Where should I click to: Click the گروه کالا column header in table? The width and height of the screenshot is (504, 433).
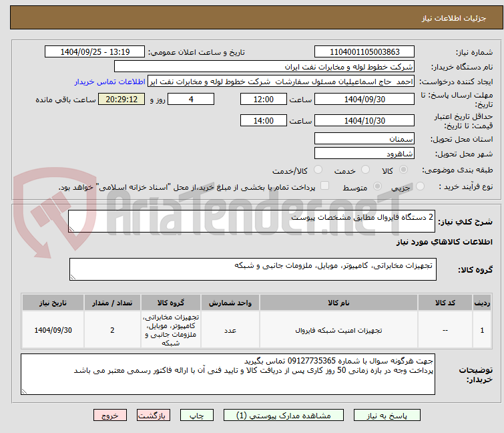pyautogui.click(x=171, y=303)
